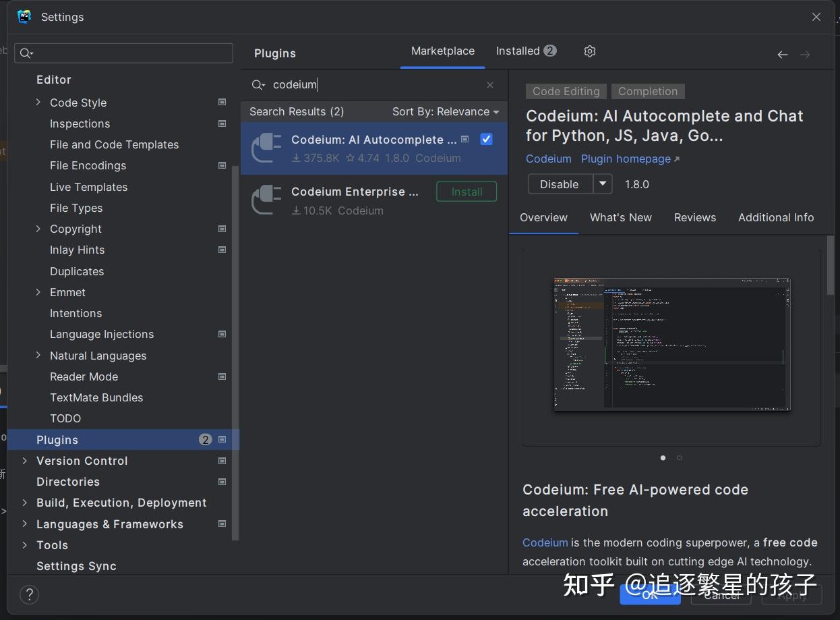Click project-level icon beside Languages & Frameworks
The height and width of the screenshot is (620, 840).
[222, 524]
